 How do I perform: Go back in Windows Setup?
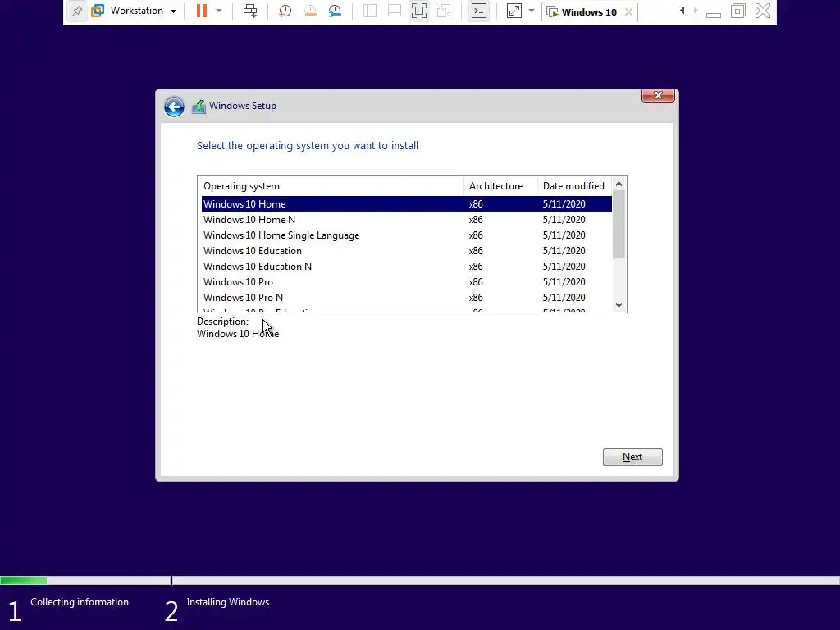174,107
